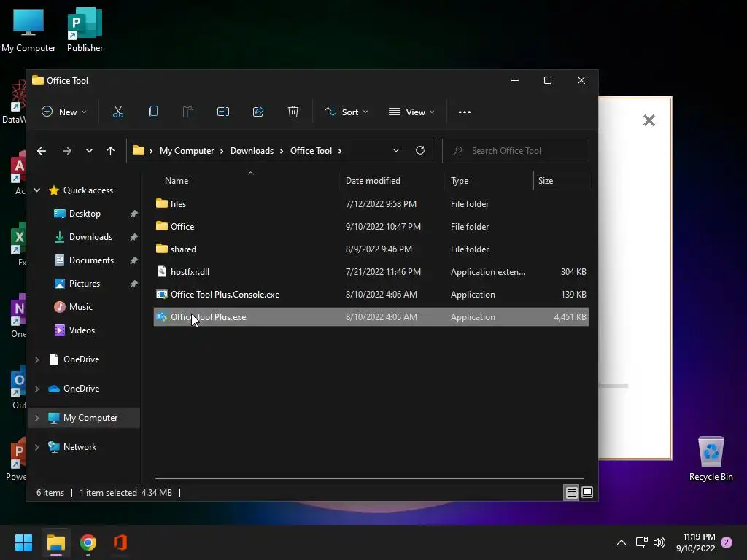Screen dimensions: 747x560
Task: Expand the first OneDrive tree node
Action: (x=36, y=359)
